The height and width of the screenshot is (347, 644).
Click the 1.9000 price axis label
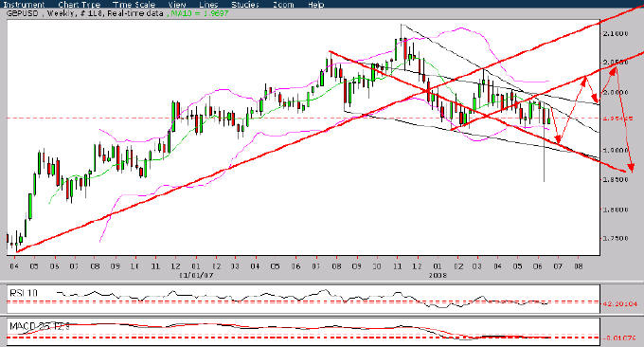(616, 151)
